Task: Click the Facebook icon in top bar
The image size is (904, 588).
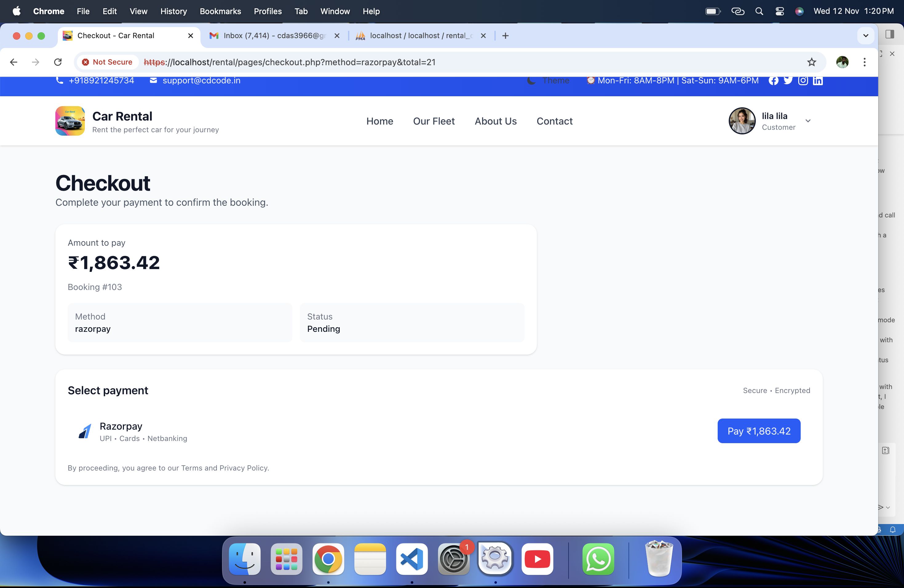Action: (773, 81)
